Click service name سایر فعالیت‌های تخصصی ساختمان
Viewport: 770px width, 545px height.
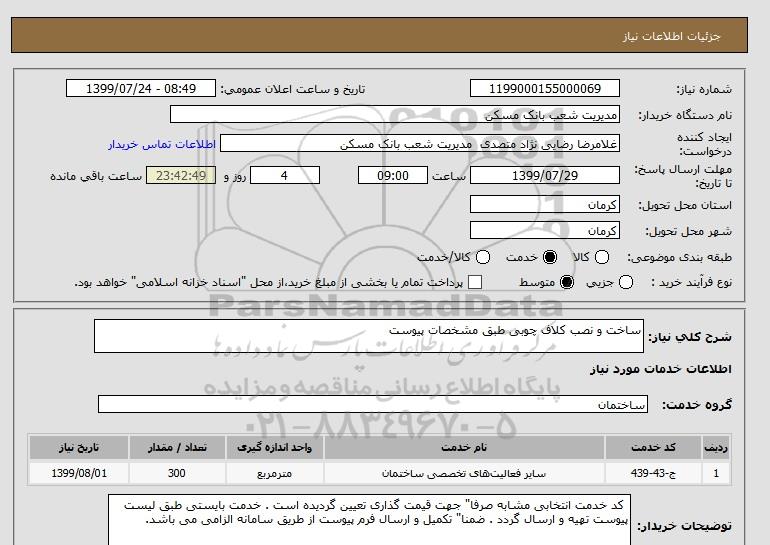click(464, 473)
